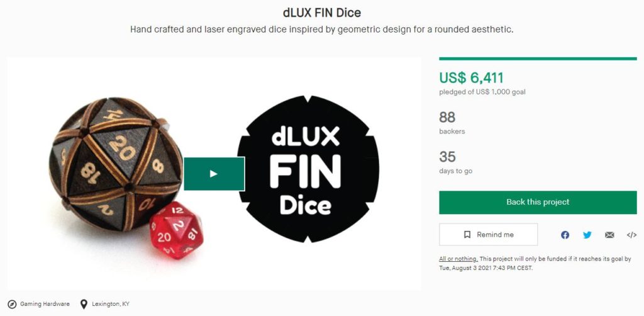Open the embed code icon

coord(631,235)
